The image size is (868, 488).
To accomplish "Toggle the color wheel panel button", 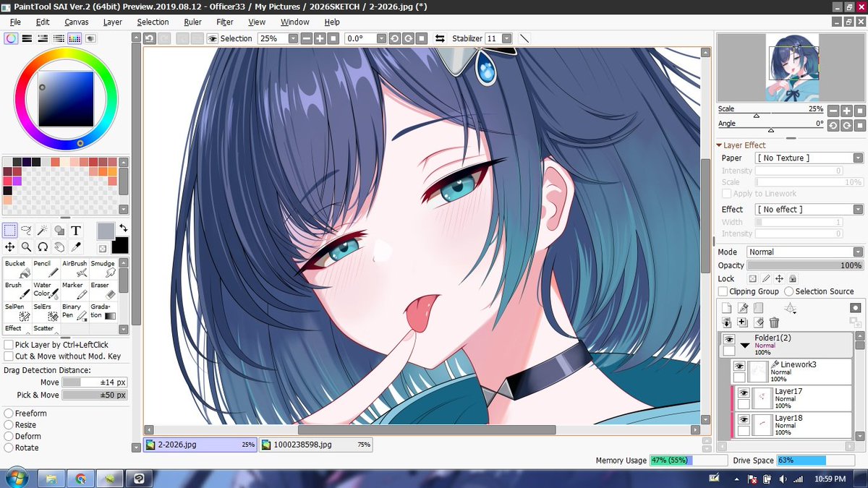I will pyautogui.click(x=11, y=38).
